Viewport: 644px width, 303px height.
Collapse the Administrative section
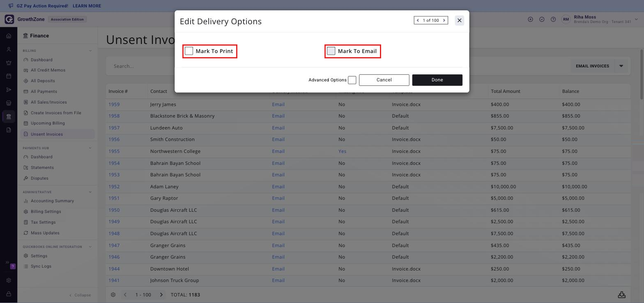click(90, 192)
